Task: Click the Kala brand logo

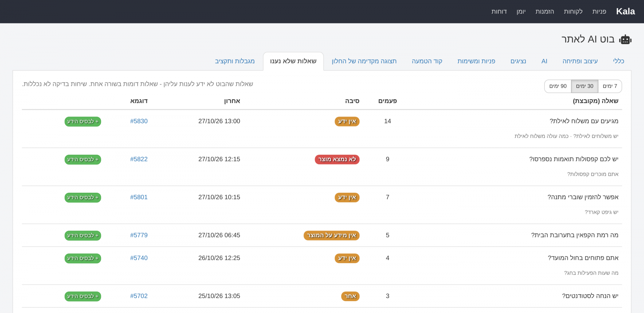Action: click(626, 11)
